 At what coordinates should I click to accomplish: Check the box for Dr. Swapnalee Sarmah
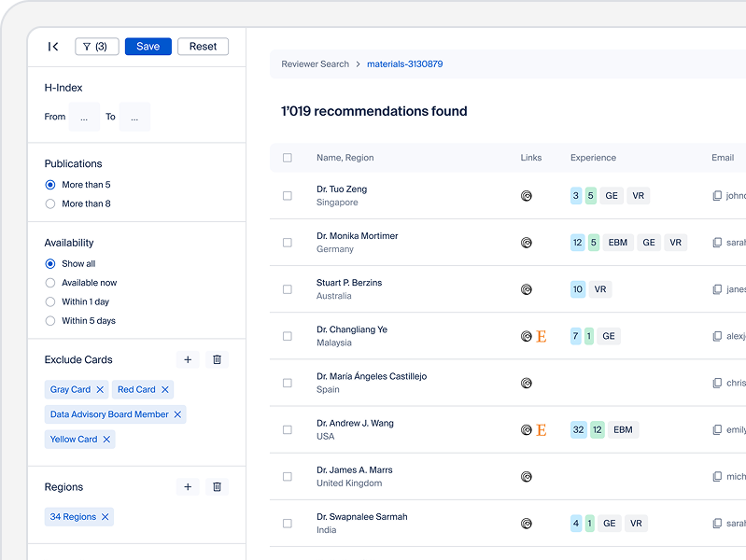click(x=288, y=524)
